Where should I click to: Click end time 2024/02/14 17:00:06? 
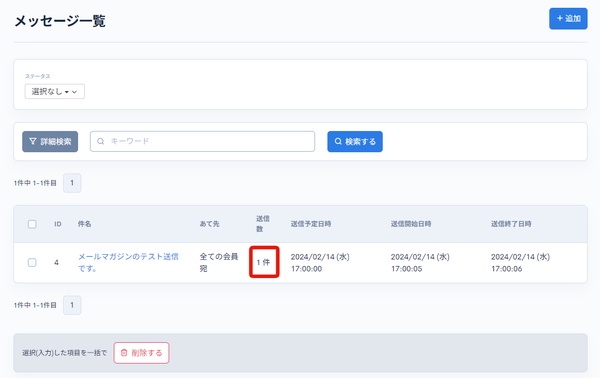(520, 262)
